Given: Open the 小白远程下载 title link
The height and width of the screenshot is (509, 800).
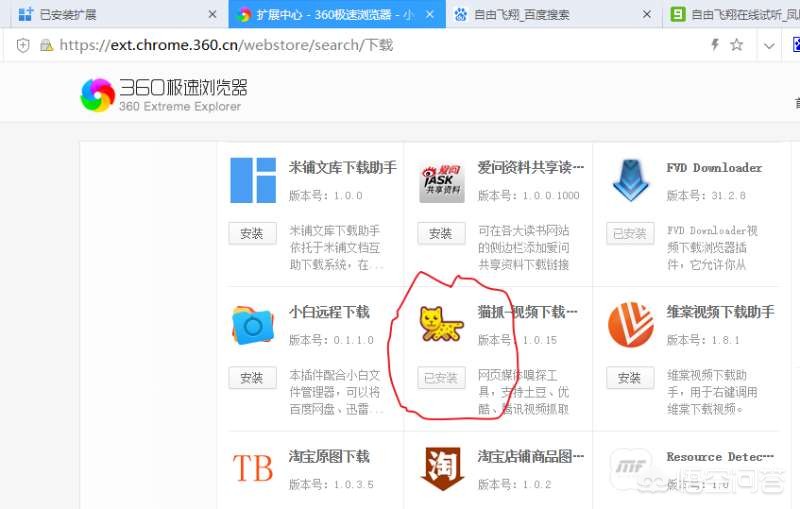Looking at the screenshot, I should pyautogui.click(x=329, y=312).
